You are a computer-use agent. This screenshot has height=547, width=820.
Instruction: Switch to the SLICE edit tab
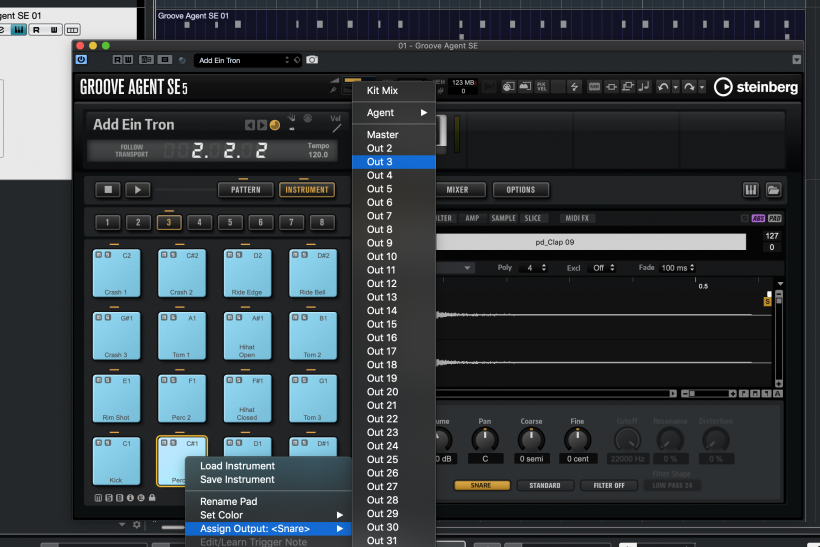click(533, 218)
